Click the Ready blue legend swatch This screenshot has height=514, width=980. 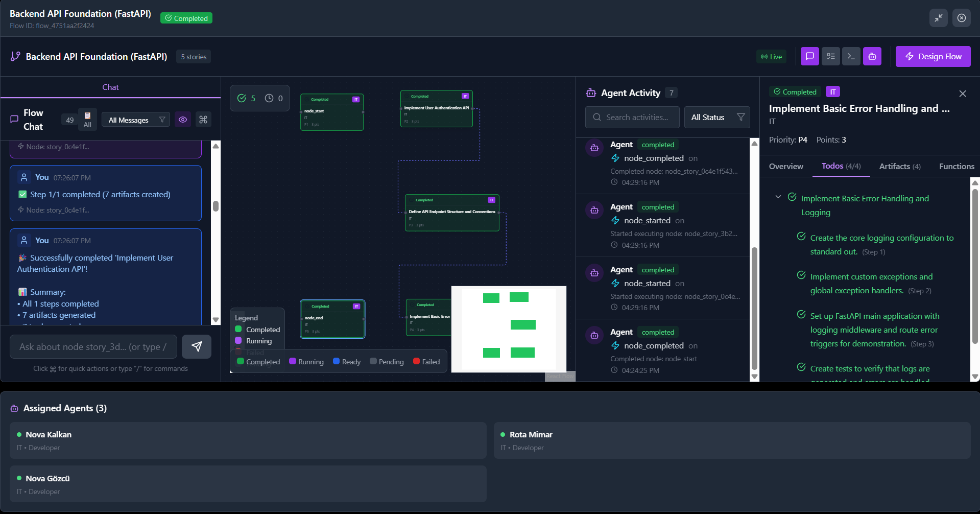pyautogui.click(x=336, y=361)
